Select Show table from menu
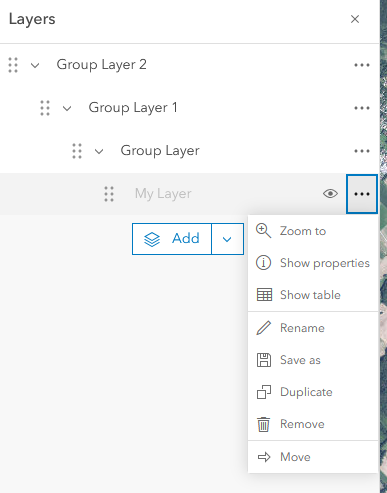The image size is (387, 493). pyautogui.click(x=313, y=295)
